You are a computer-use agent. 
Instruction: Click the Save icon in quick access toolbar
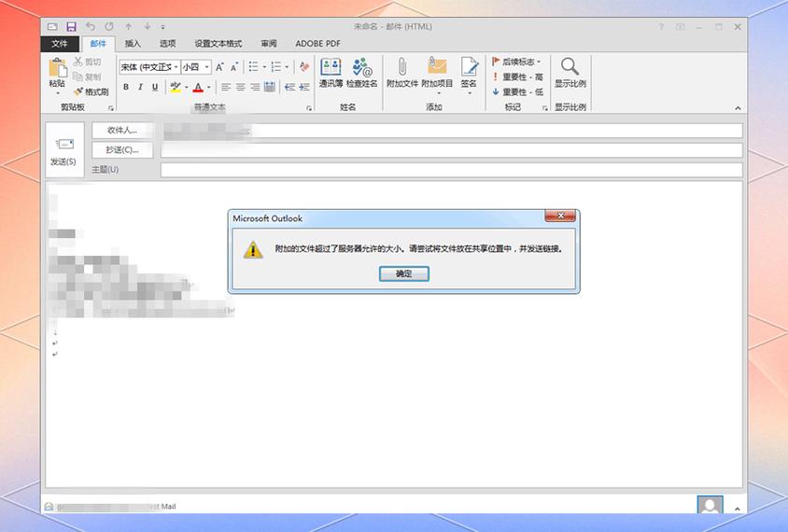(71, 27)
